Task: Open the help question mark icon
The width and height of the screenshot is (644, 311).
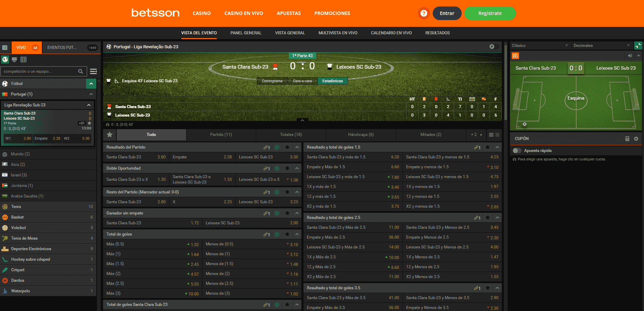Action: click(x=424, y=13)
